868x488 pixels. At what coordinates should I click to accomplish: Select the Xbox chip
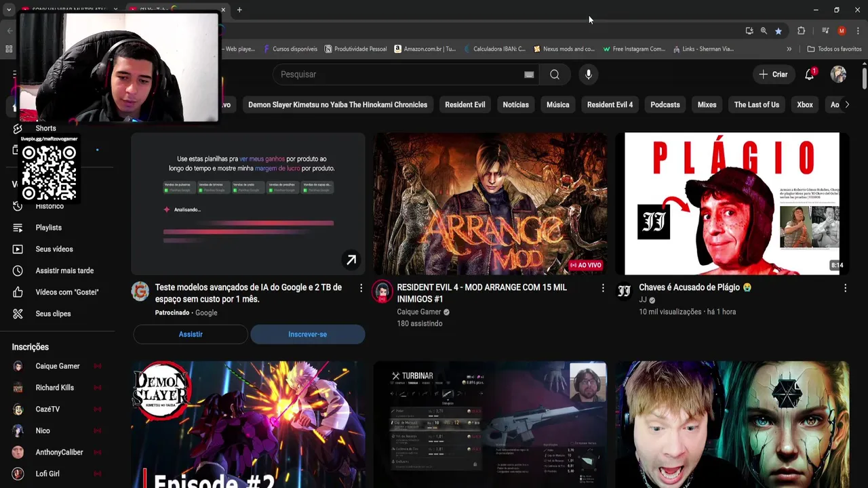click(805, 104)
